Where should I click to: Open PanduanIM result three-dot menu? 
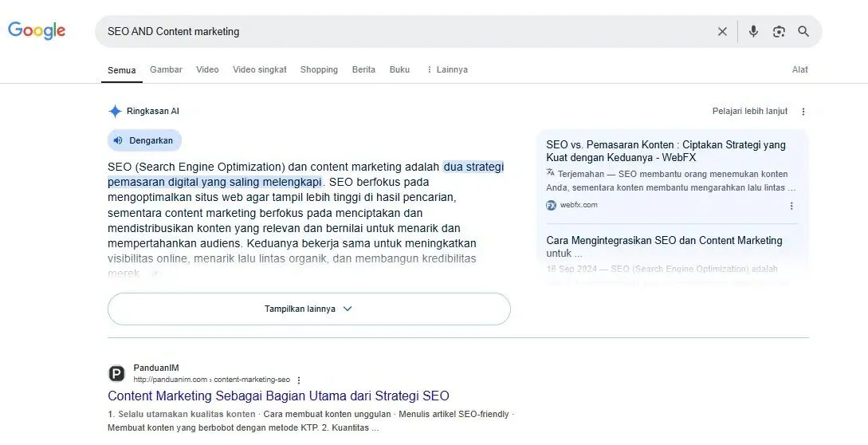click(x=299, y=380)
